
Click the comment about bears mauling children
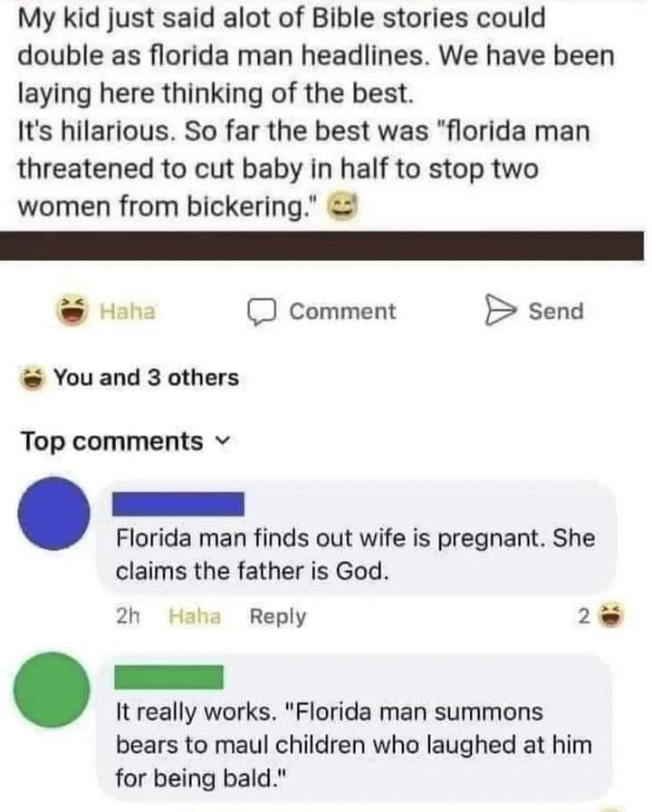click(x=353, y=744)
